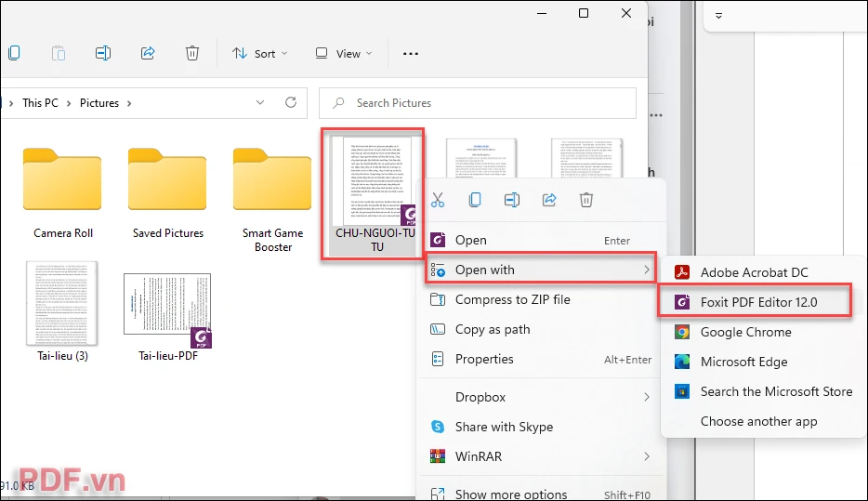Choose Show more options
The width and height of the screenshot is (868, 501).
click(x=541, y=494)
